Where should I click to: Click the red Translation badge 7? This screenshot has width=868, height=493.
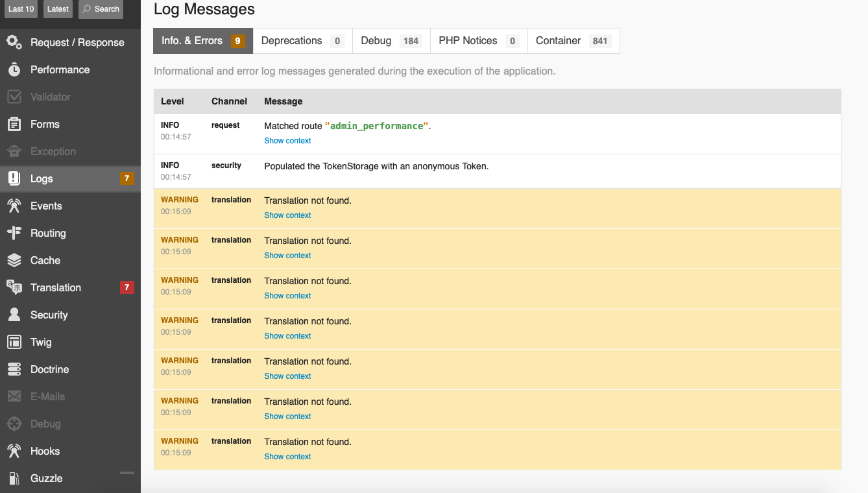(x=127, y=287)
